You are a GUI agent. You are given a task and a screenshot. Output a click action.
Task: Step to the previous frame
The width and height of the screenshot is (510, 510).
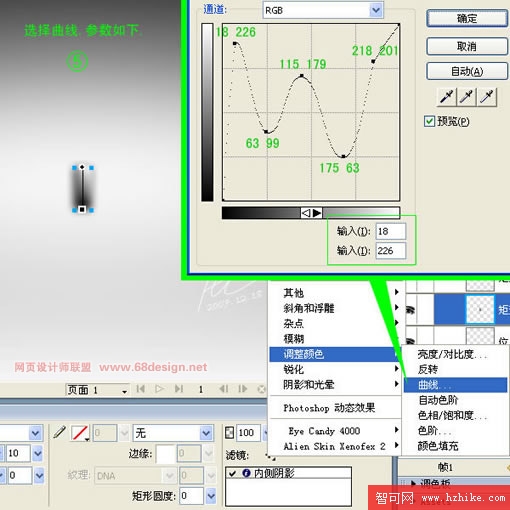click(x=224, y=389)
